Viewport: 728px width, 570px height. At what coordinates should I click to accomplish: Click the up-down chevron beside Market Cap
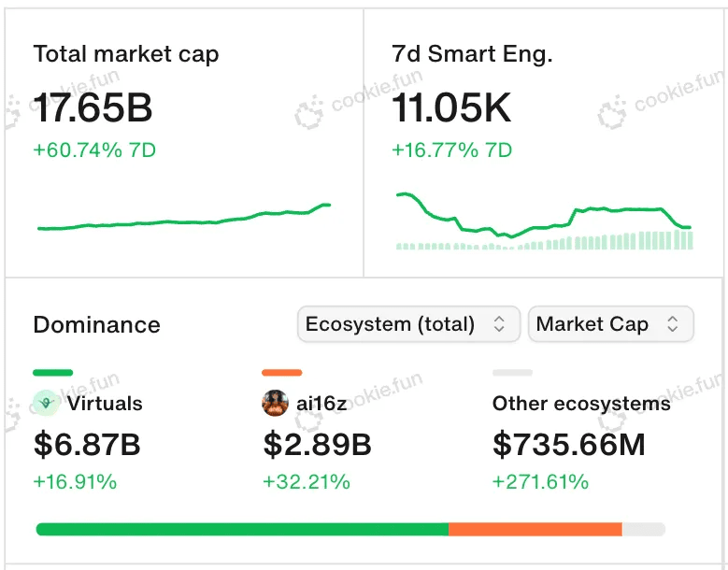(x=673, y=324)
